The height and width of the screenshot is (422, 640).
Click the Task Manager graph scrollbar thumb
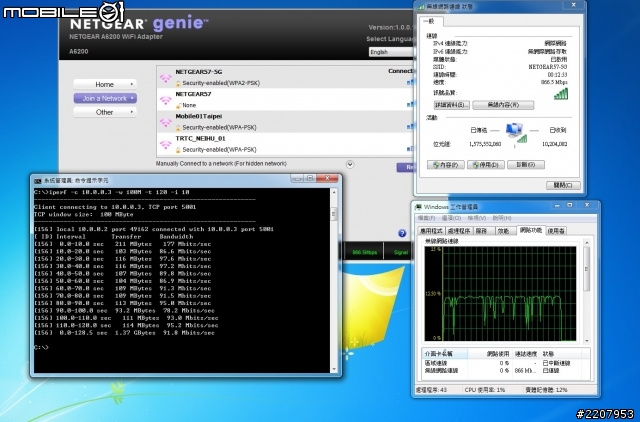click(587, 269)
